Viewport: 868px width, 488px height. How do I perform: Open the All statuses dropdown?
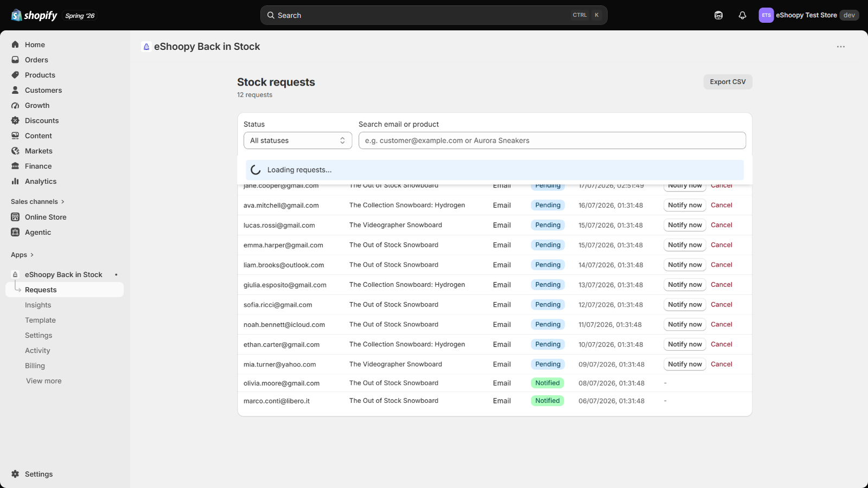[298, 140]
